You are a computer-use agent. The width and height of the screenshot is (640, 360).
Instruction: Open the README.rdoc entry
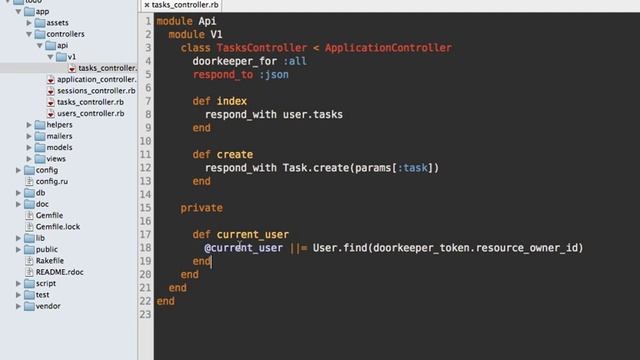(60, 272)
